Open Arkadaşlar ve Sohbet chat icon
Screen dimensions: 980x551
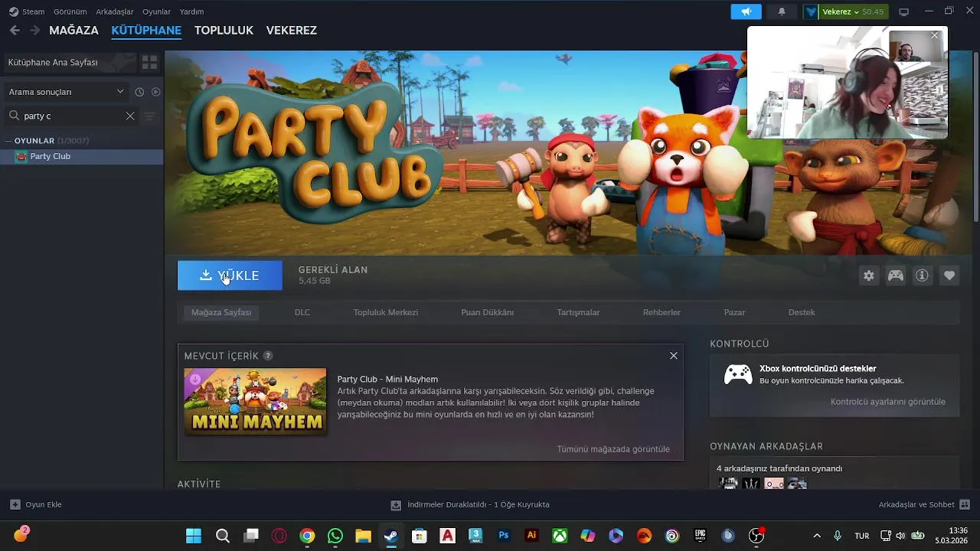[965, 504]
